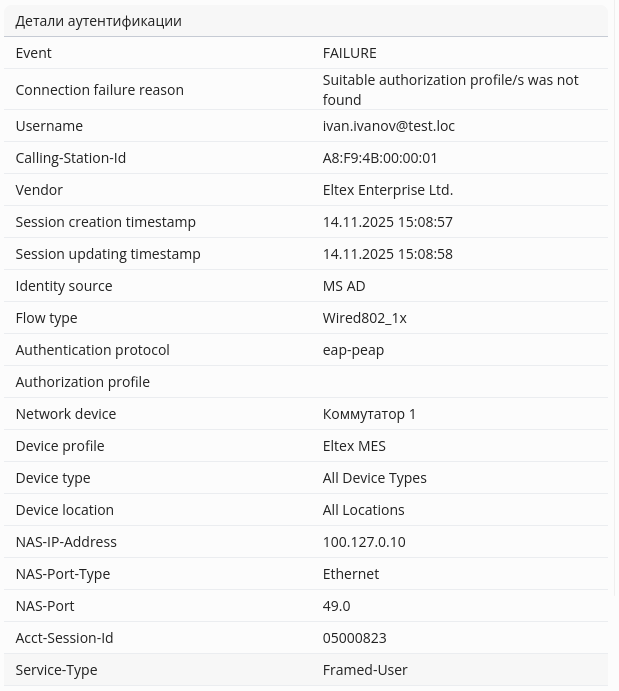
Task: Select the vendor Eltex Enterprise Ltd.
Action: [x=387, y=190]
